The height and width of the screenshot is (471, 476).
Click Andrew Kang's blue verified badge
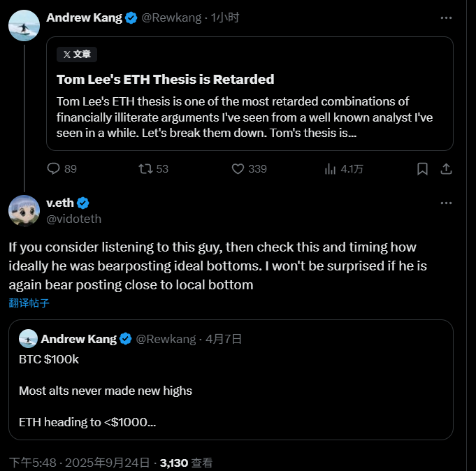click(x=131, y=18)
